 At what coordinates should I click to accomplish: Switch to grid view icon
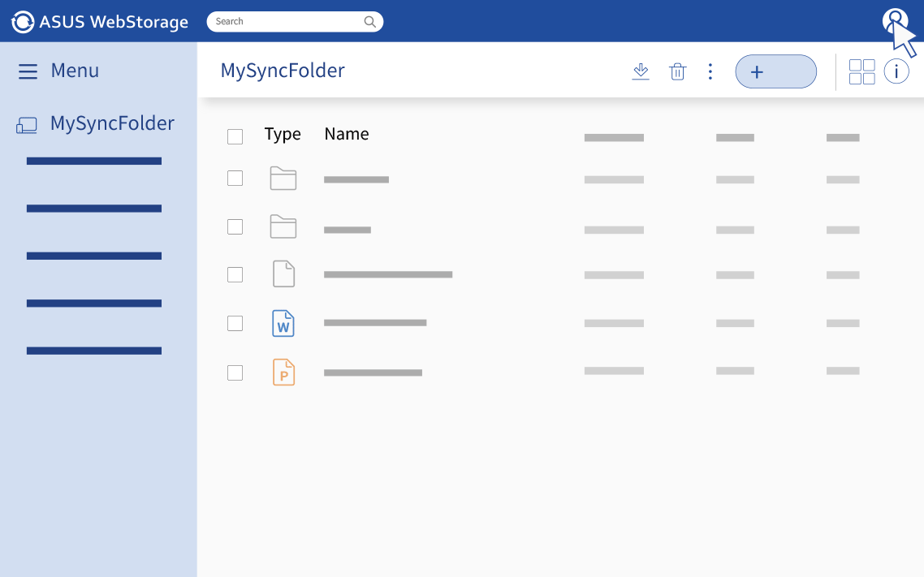tap(861, 71)
